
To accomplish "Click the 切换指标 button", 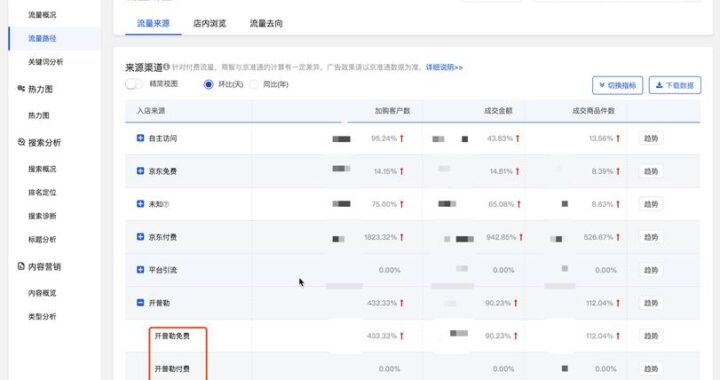I will pyautogui.click(x=617, y=85).
